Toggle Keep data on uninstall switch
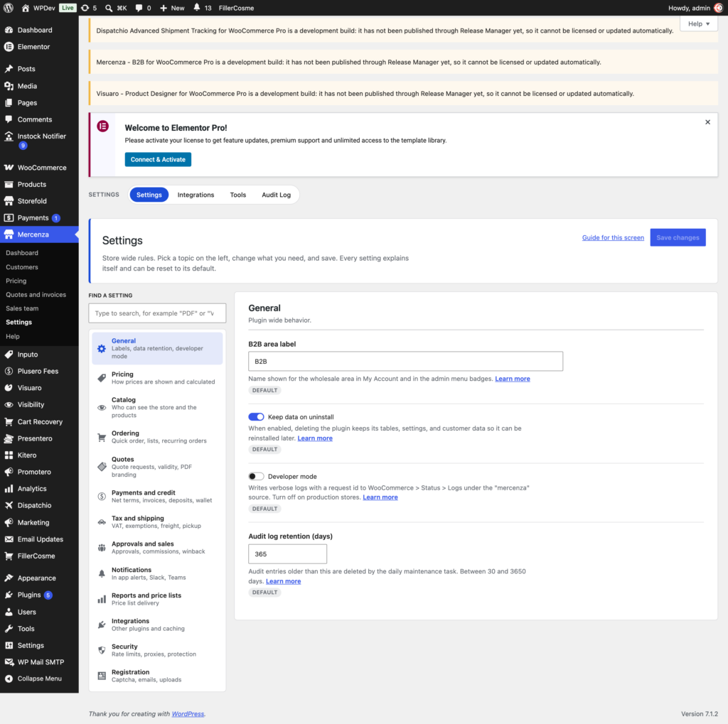 (x=256, y=417)
